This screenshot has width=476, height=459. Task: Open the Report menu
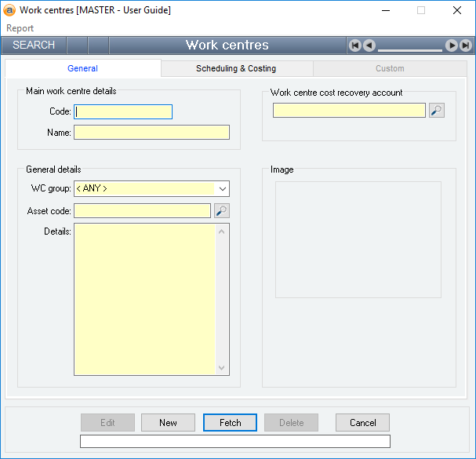click(x=20, y=28)
